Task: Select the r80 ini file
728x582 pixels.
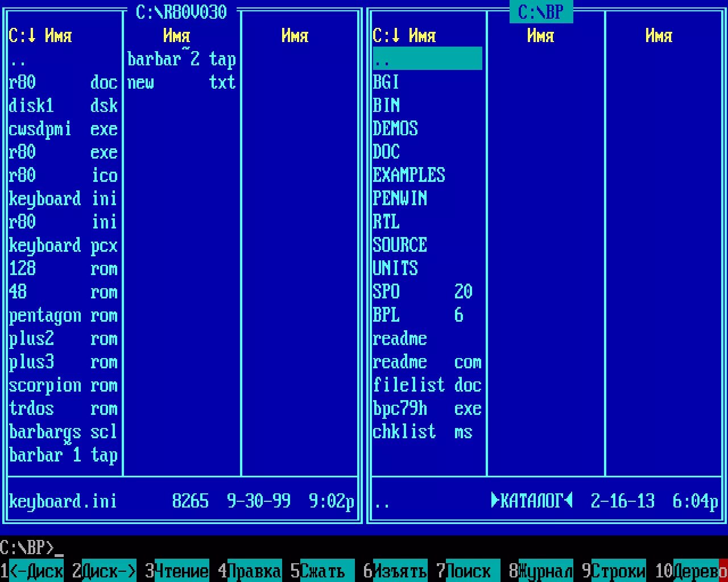Action: pos(64,222)
